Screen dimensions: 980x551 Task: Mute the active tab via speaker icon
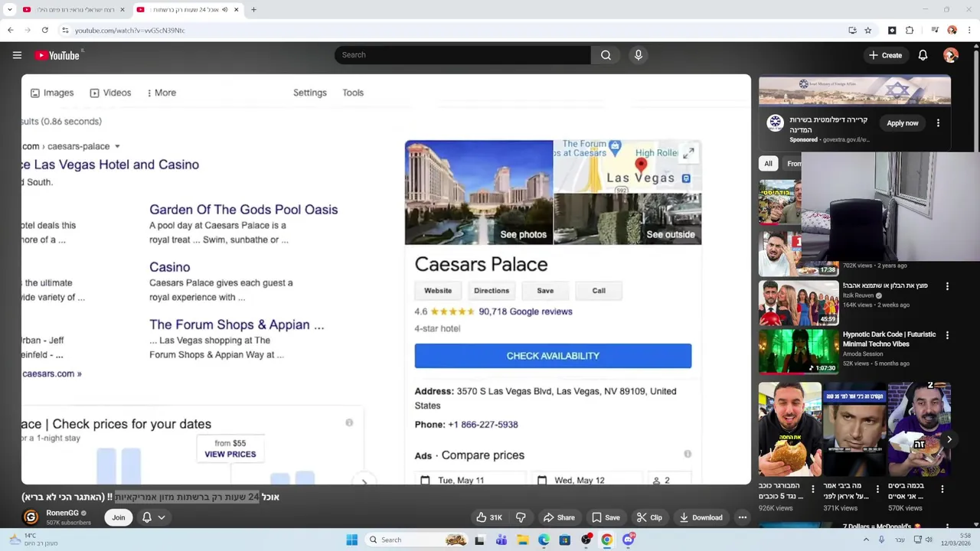point(224,10)
